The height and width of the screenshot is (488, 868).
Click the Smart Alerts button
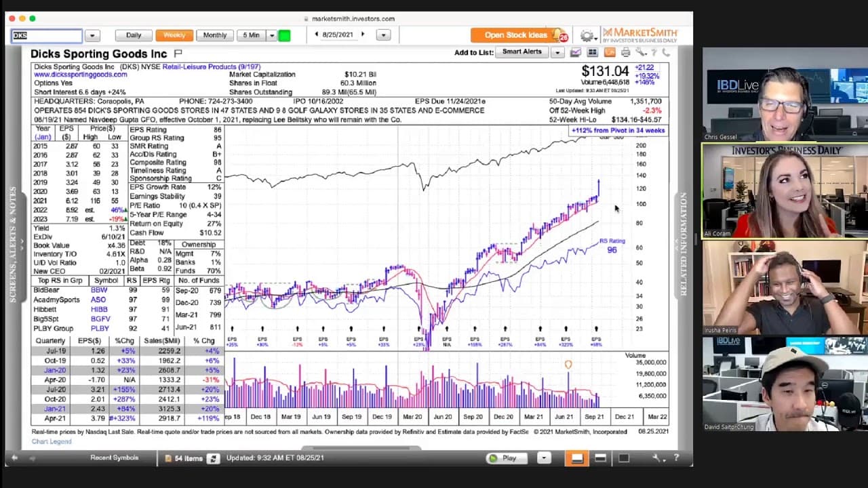coord(522,52)
